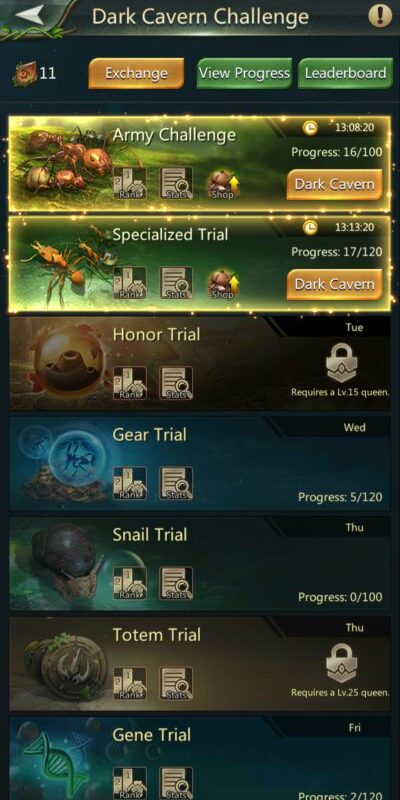400x800 pixels.
Task: View Stats icon for Honor Trial
Action: pos(177,383)
